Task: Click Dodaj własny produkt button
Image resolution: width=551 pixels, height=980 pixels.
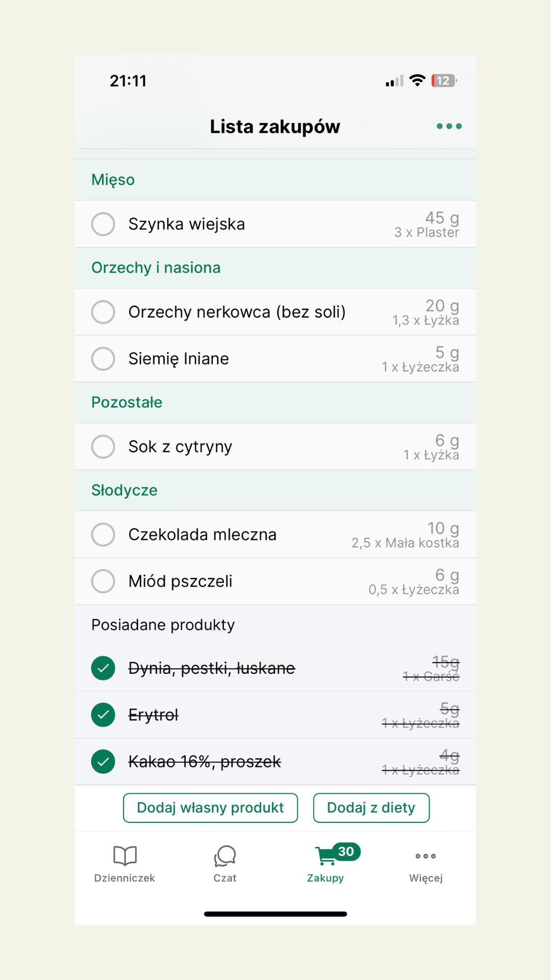Action: 210,807
